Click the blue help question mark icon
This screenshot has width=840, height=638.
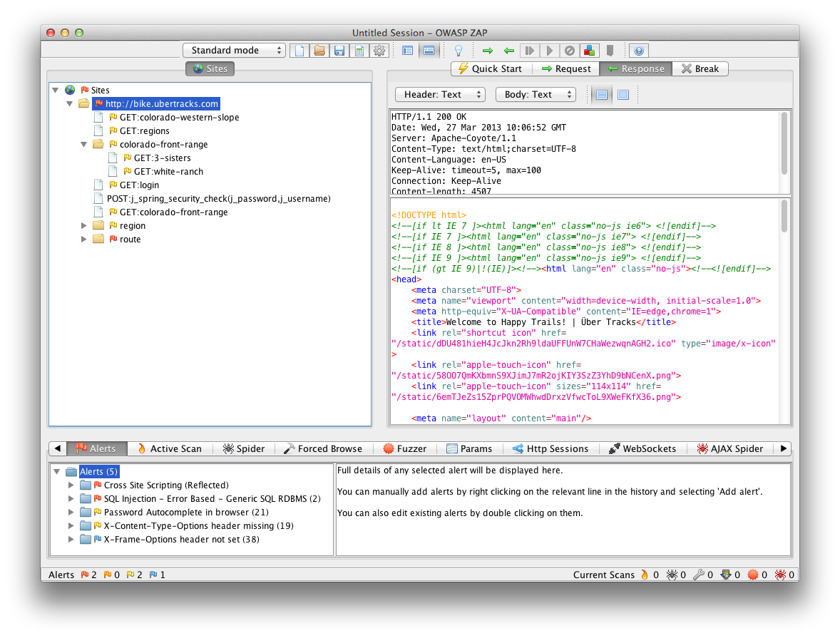pos(639,51)
